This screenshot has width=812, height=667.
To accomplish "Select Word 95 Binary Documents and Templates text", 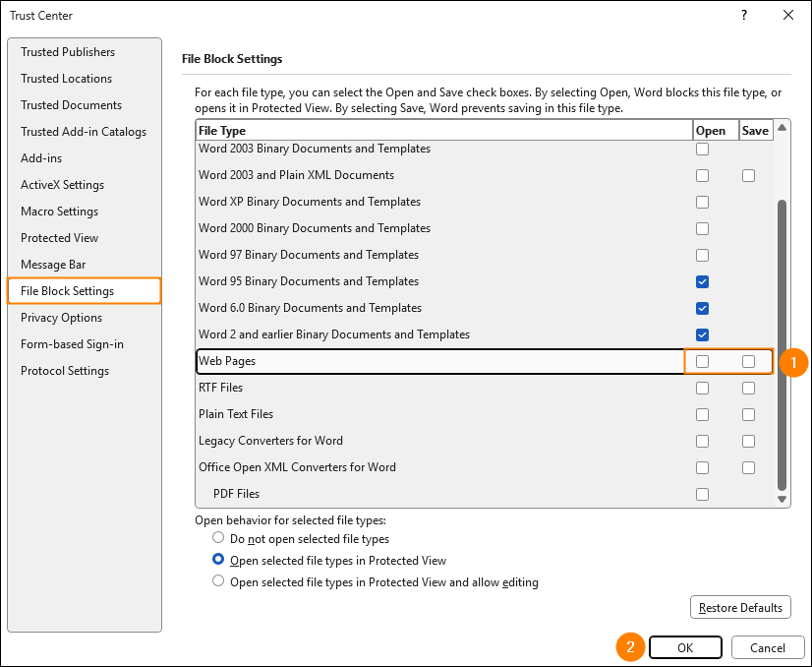I will coord(309,281).
